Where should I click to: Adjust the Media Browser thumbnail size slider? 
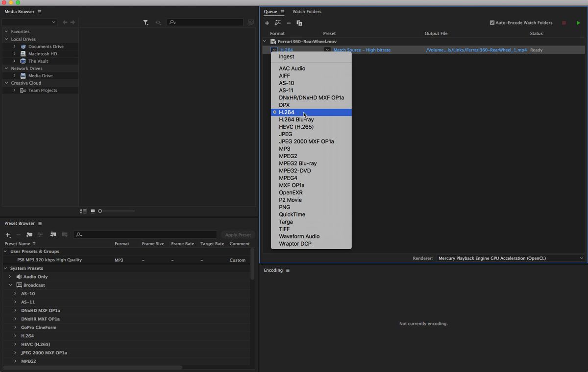coord(100,211)
